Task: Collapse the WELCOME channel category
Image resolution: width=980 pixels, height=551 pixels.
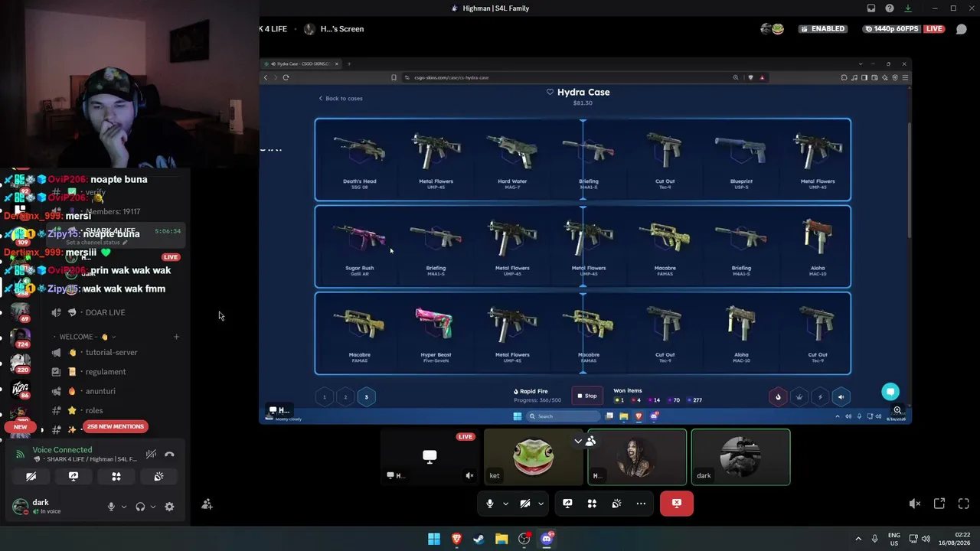Action: pos(84,337)
